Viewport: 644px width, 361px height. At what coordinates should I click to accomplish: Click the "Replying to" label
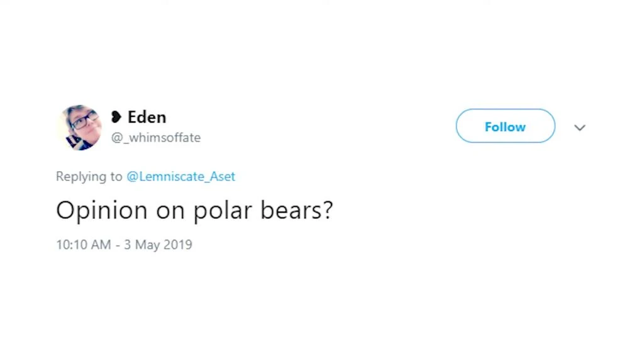89,177
